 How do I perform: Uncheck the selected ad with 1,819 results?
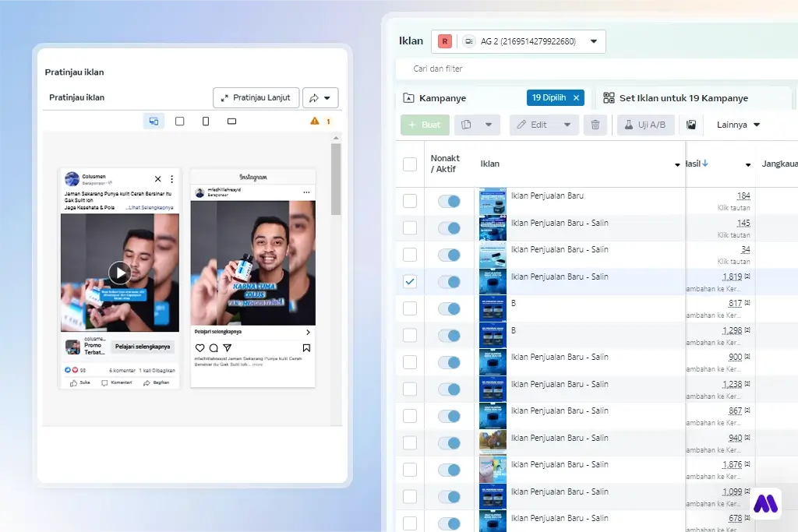click(410, 281)
